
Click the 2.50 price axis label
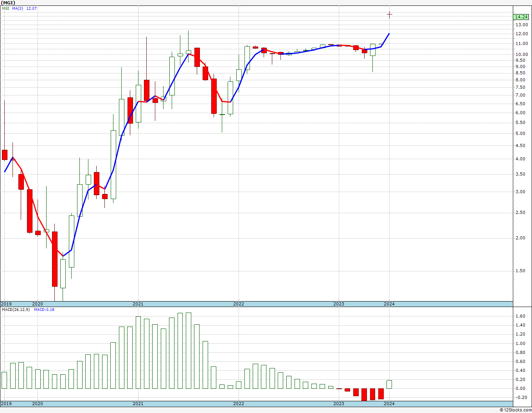tap(520, 212)
